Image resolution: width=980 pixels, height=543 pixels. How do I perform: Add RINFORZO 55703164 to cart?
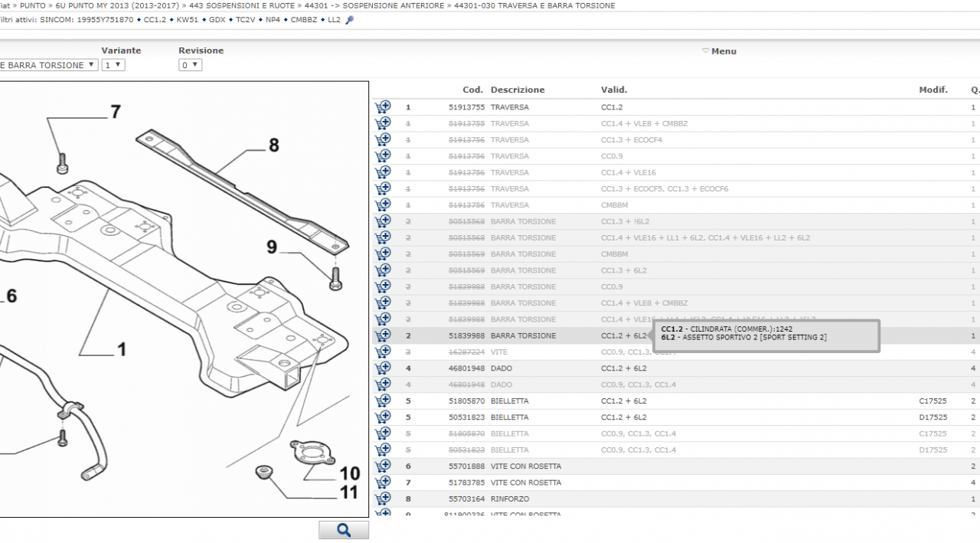[x=383, y=499]
